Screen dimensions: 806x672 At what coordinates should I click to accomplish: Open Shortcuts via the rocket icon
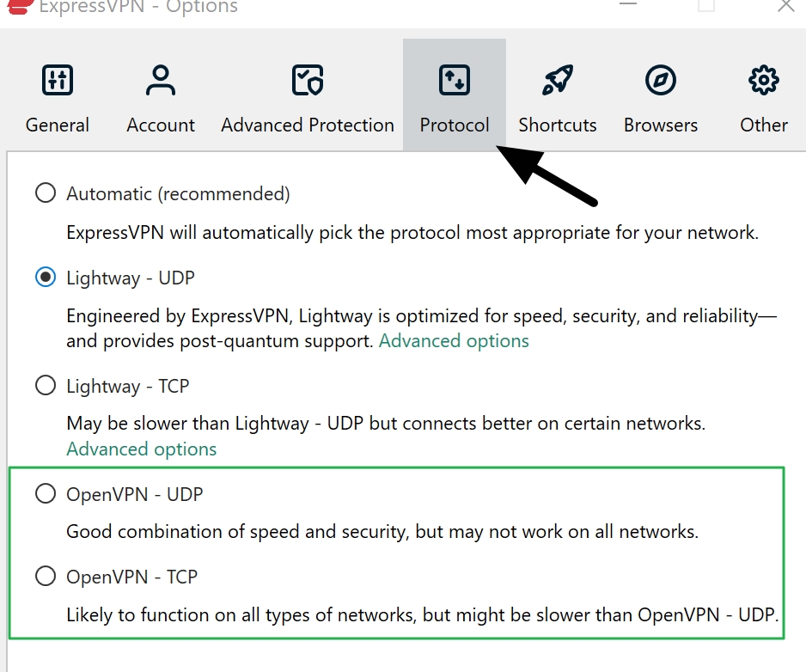pyautogui.click(x=557, y=80)
